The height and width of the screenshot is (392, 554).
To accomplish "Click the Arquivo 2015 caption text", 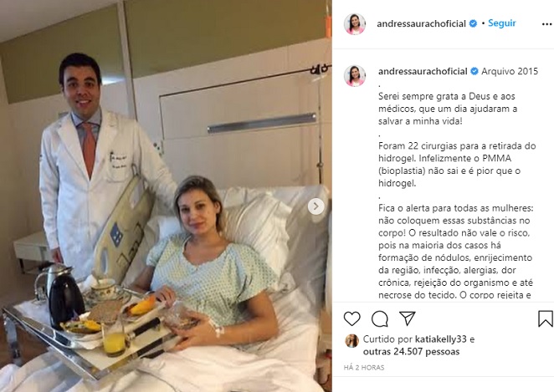I will point(510,71).
